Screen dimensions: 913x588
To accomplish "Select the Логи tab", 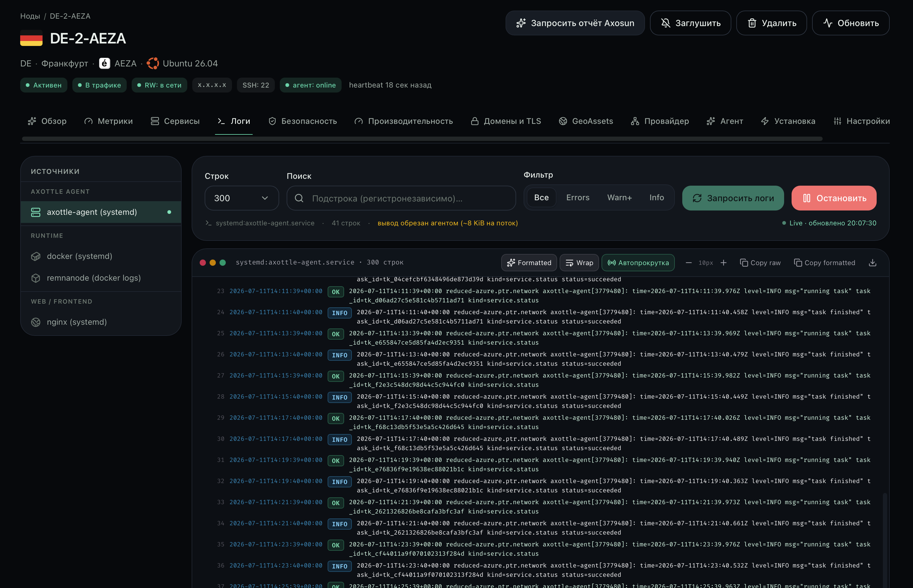I will coord(234,121).
